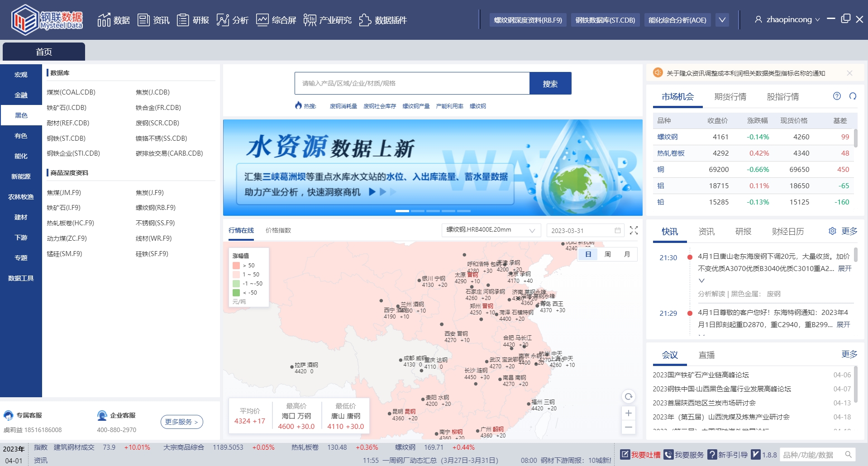Click the 水资源数据上新 banner

(433, 167)
